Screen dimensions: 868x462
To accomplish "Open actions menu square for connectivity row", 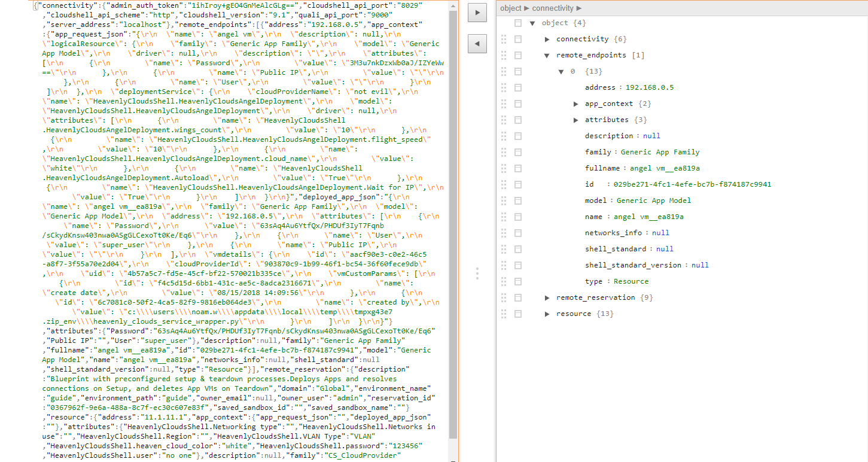I will [x=518, y=39].
